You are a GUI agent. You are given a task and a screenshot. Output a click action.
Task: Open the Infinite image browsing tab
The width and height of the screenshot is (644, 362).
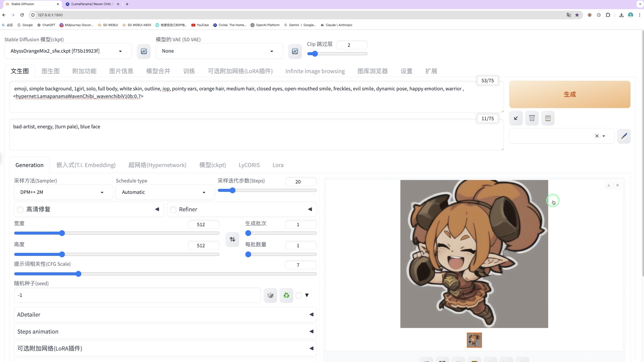[315, 71]
